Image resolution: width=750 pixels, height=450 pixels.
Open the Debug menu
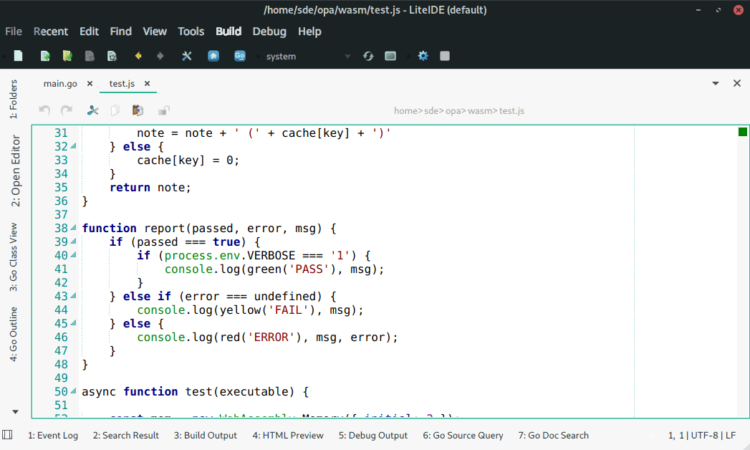click(269, 32)
